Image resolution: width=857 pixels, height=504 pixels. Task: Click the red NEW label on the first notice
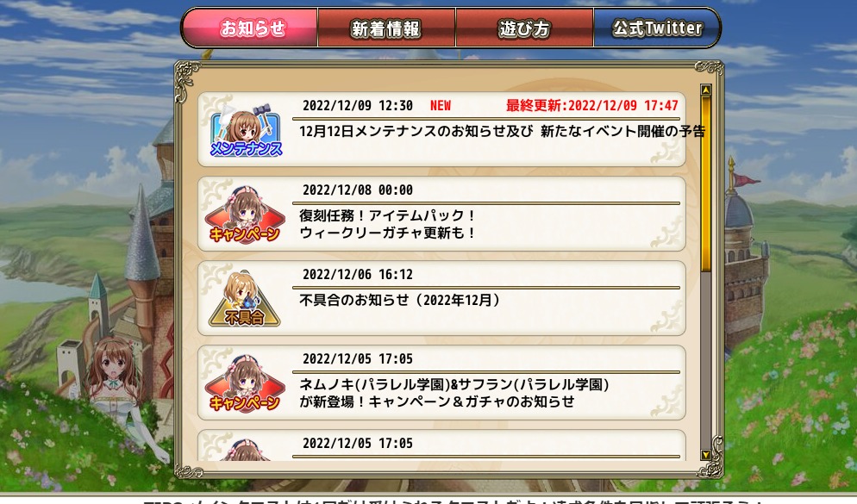pyautogui.click(x=441, y=105)
